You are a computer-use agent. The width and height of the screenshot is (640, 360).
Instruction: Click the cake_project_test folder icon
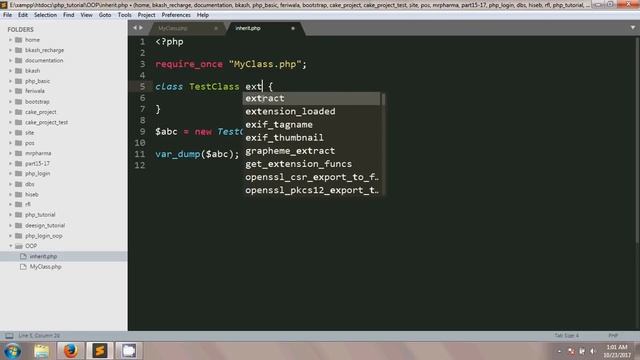pyautogui.click(x=18, y=122)
